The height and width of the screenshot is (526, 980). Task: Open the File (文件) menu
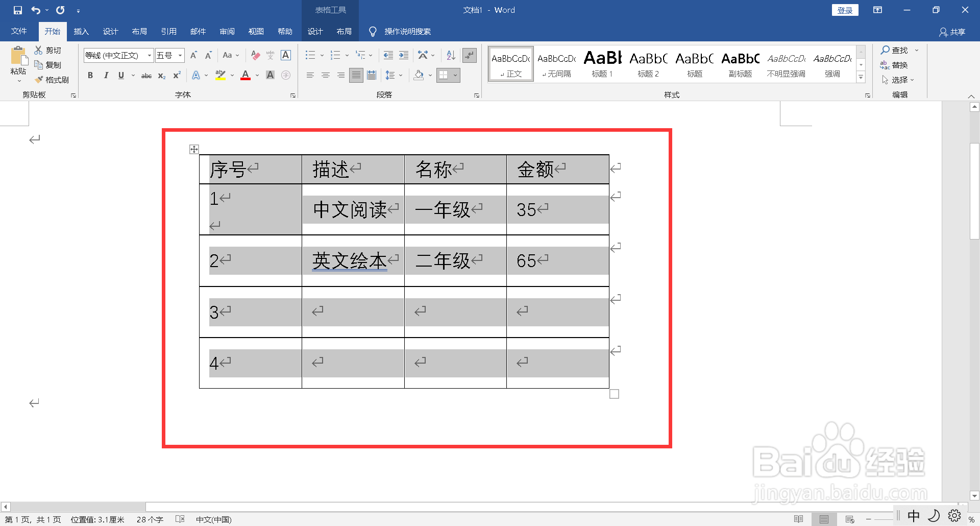pyautogui.click(x=19, y=32)
